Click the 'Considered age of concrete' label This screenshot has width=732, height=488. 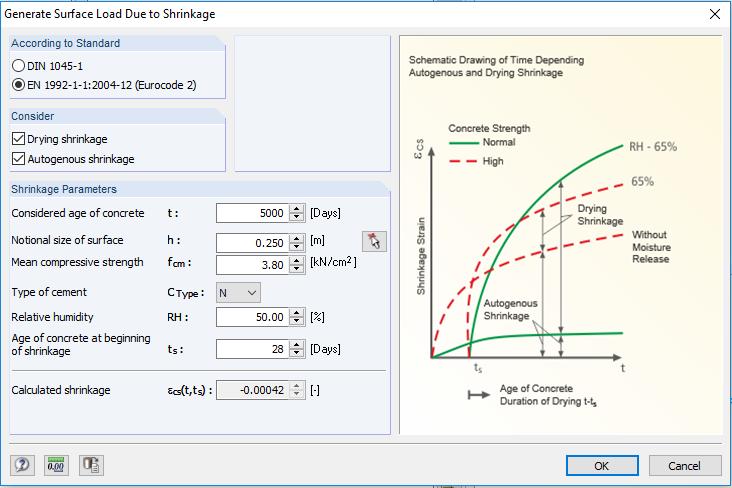click(78, 213)
